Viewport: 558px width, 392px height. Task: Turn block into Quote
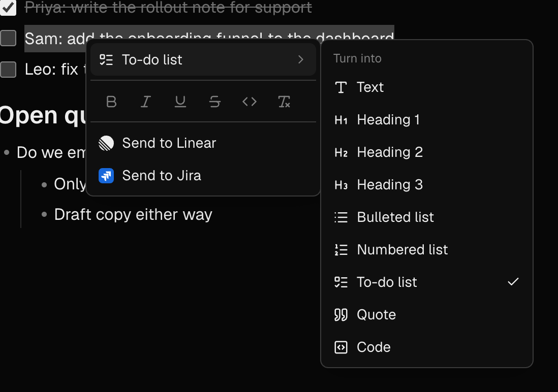point(427,315)
